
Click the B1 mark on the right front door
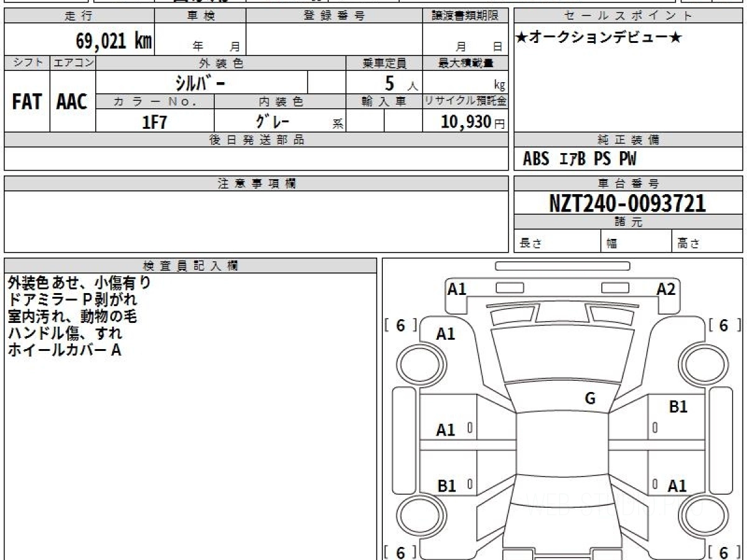[x=678, y=408]
